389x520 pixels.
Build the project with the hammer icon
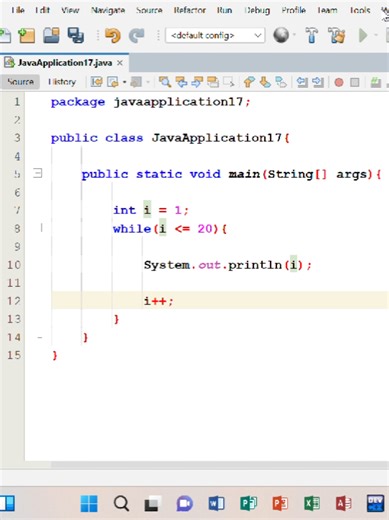[x=312, y=35]
